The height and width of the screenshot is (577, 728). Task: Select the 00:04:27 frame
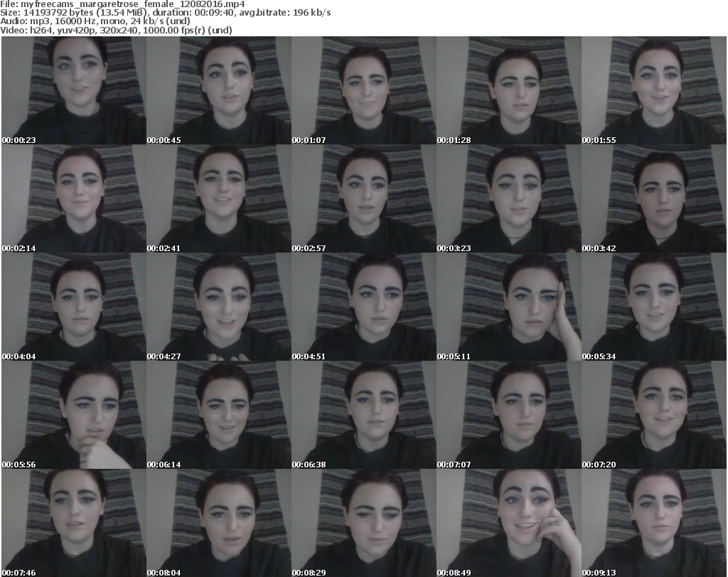[219, 307]
